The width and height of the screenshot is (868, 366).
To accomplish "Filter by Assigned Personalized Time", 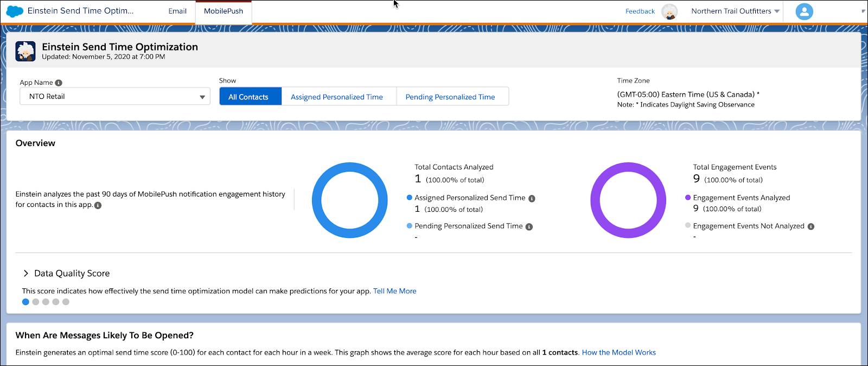I will click(x=337, y=97).
